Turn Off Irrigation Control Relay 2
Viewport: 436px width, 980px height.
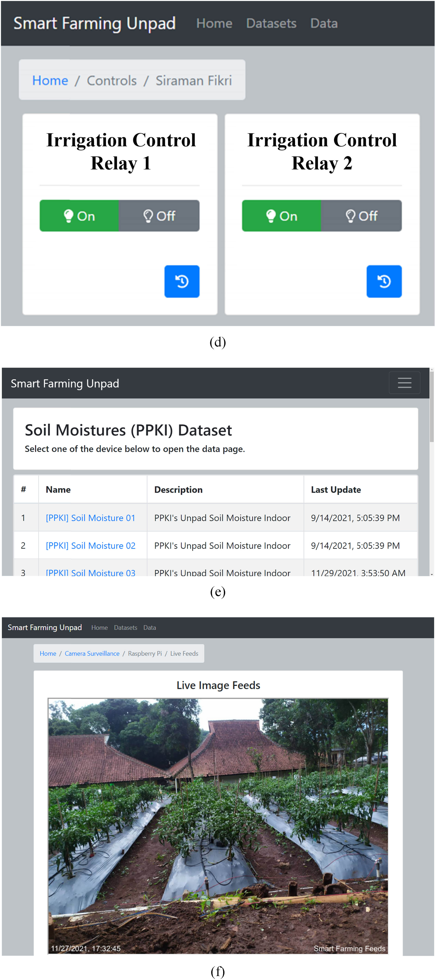click(x=361, y=216)
